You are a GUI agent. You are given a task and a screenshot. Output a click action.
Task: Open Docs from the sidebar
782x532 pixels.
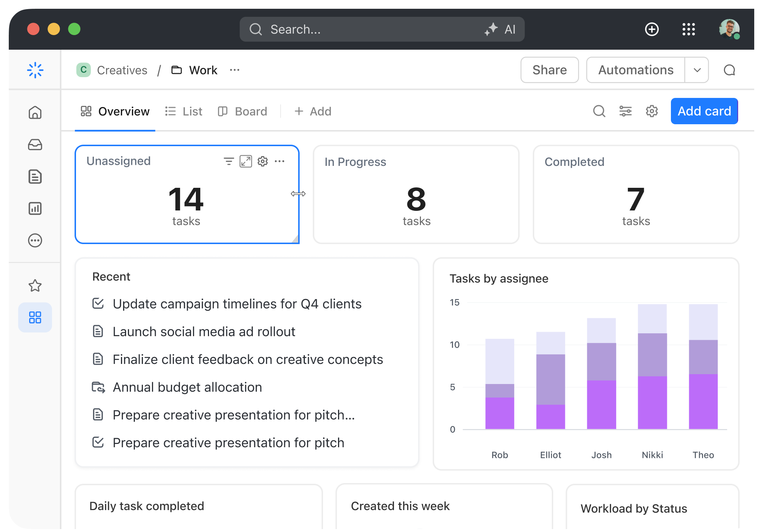(35, 176)
